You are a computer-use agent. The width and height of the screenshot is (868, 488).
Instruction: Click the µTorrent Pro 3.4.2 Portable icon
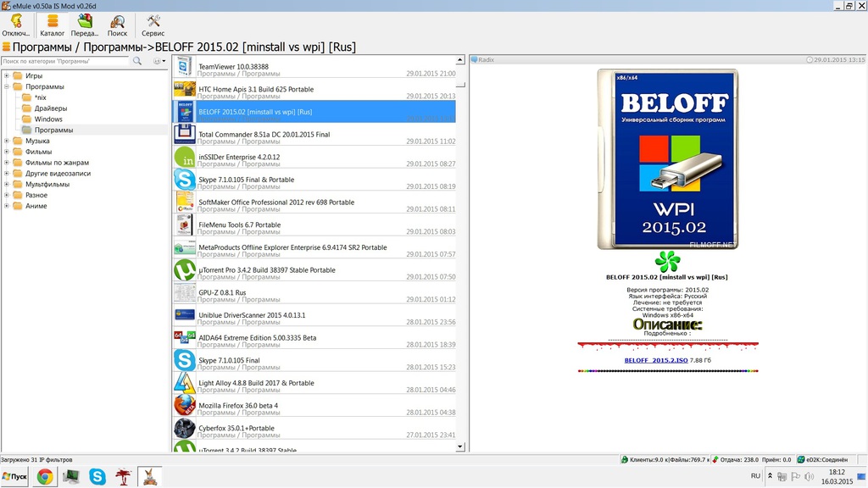tap(184, 270)
